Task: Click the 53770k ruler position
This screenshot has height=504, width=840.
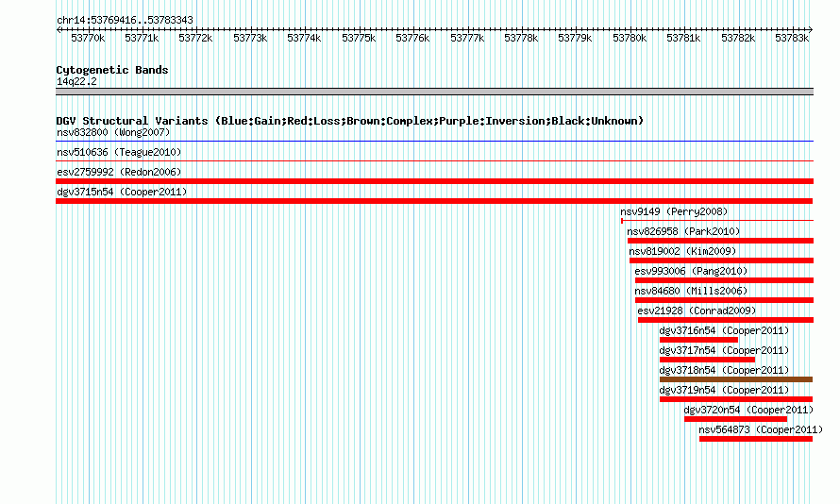Action: 88,38
